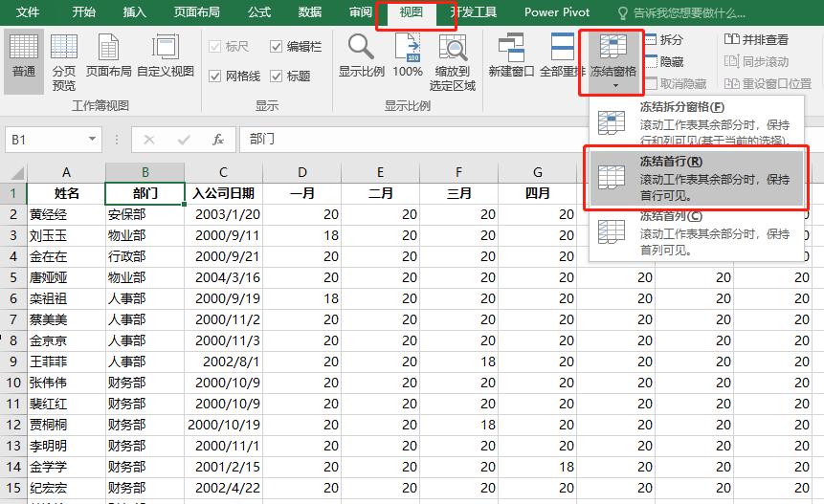Select date cell 2000/10/19
The width and height of the screenshot is (824, 504).
pos(223,425)
